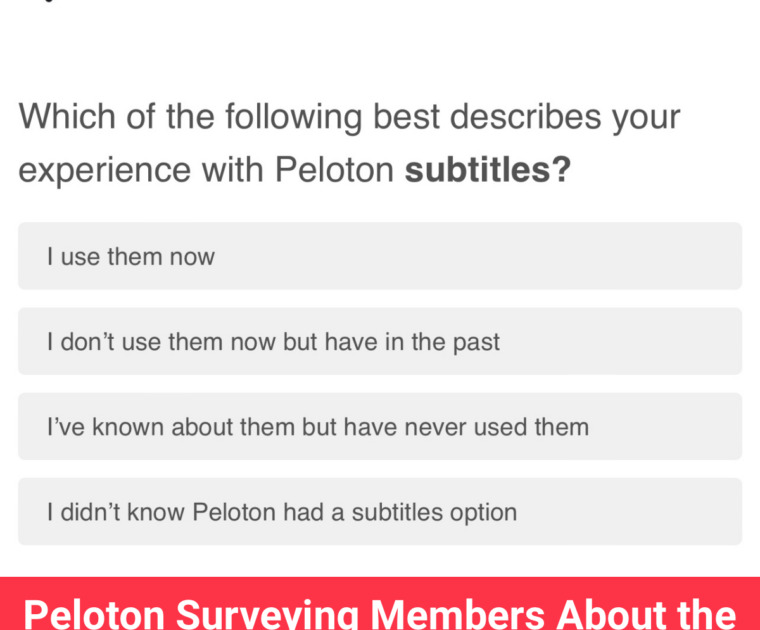Viewport: 760px width, 630px height.
Task: Click the word "following" in the question heading
Action: click(x=293, y=117)
